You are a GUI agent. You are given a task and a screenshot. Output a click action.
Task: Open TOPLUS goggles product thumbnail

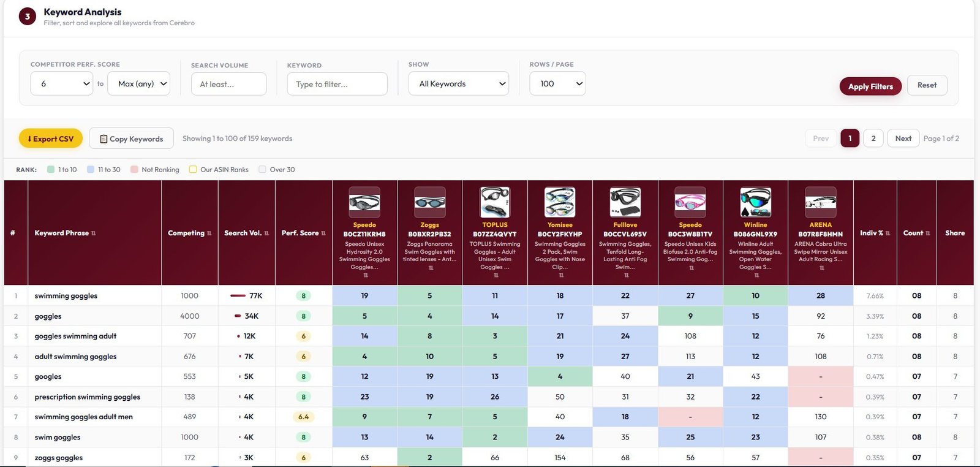pyautogui.click(x=495, y=202)
